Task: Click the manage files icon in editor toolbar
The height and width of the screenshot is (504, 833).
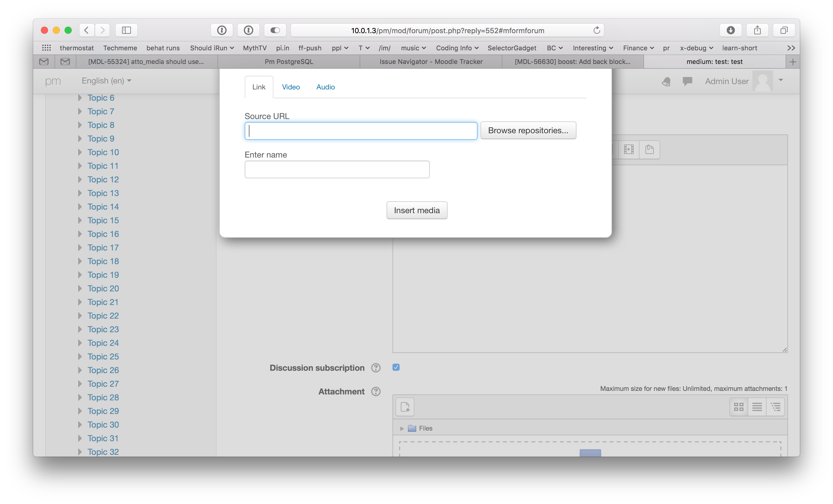Action: [x=649, y=150]
